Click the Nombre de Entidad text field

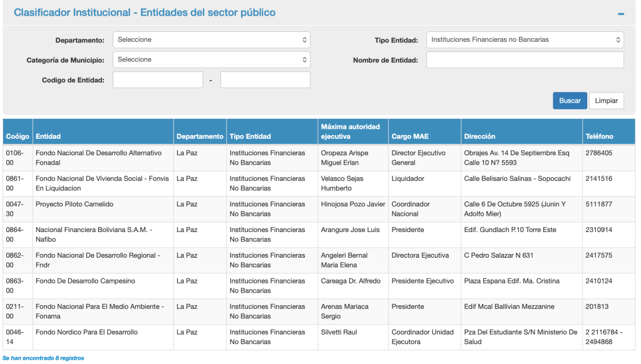point(525,60)
